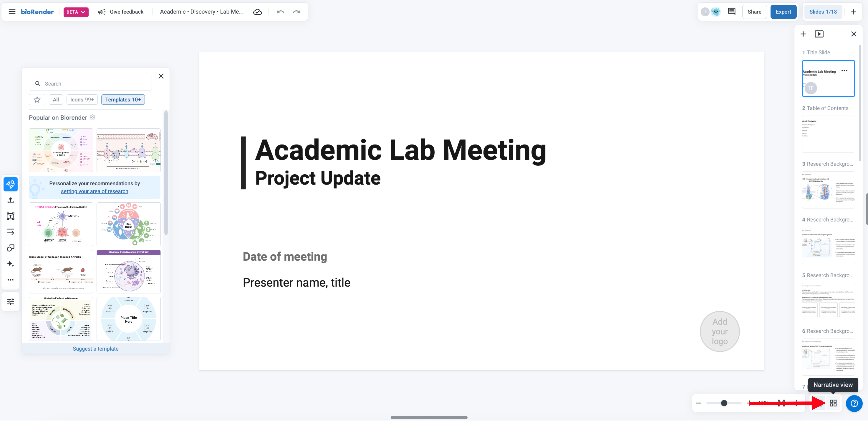Select the lines and arrows tool

[x=10, y=232]
